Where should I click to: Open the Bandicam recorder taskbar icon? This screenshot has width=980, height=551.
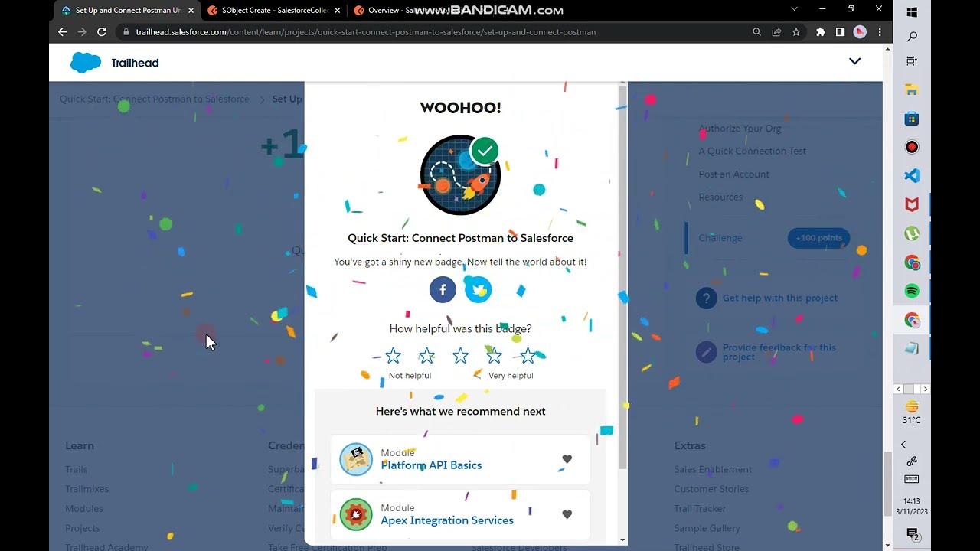coord(912,148)
